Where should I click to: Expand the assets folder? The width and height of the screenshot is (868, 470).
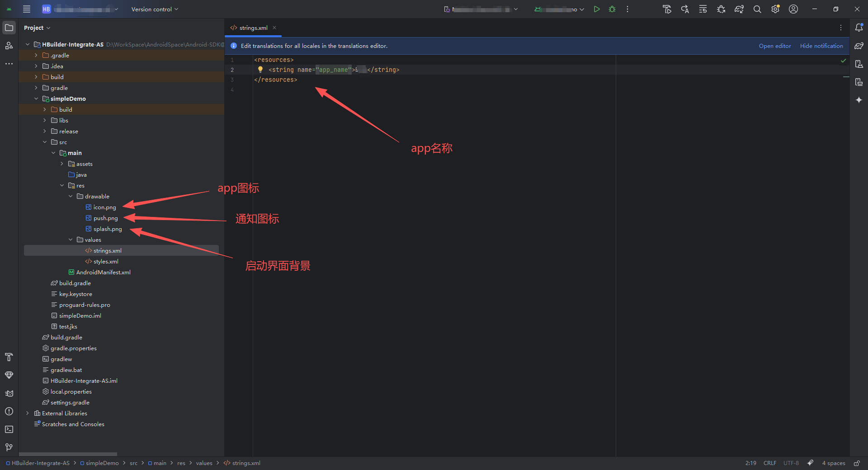[x=62, y=164]
